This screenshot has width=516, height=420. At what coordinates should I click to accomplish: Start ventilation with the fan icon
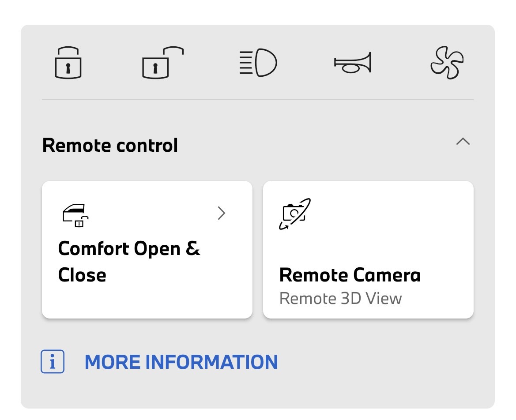(x=447, y=63)
